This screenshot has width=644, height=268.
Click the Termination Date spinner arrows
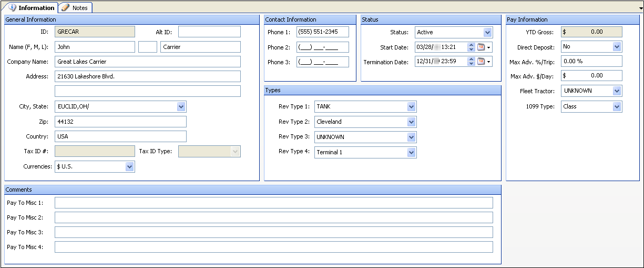pos(471,62)
